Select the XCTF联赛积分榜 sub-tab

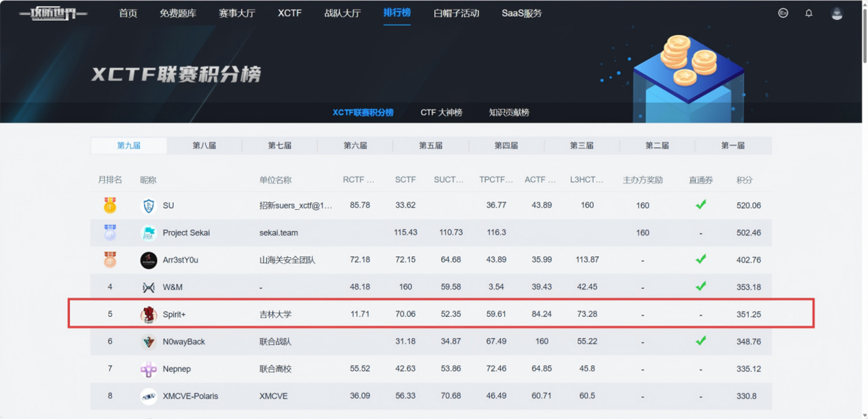(363, 112)
